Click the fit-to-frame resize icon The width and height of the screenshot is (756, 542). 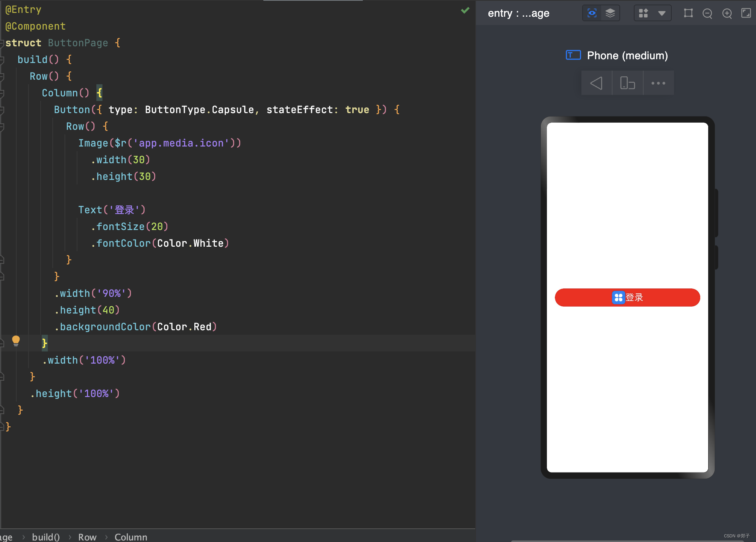click(688, 13)
